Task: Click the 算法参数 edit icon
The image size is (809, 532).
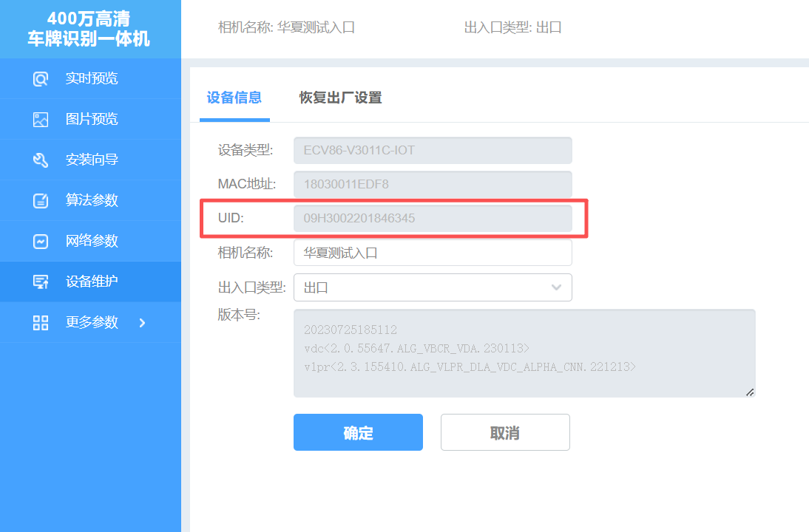Action: [x=41, y=201]
